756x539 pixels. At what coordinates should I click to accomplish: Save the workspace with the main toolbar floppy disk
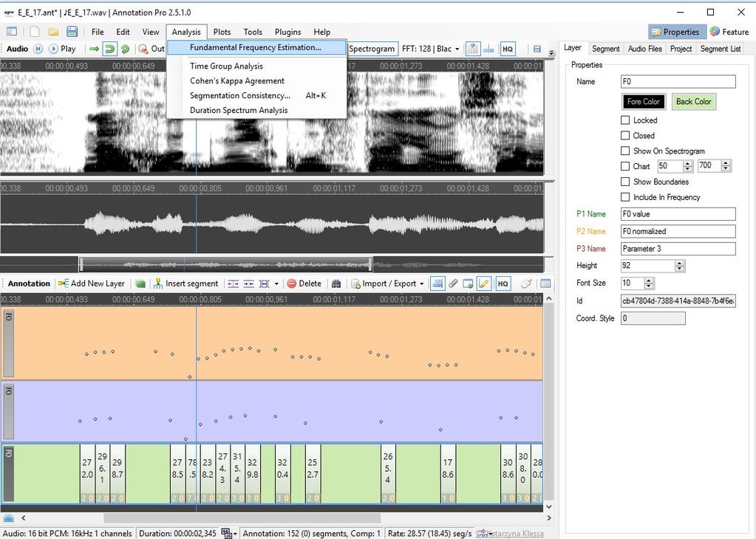(72, 32)
